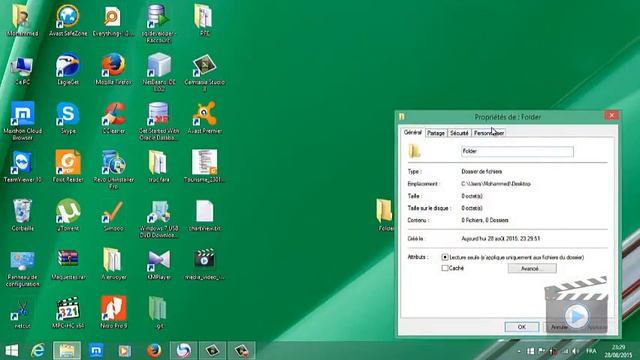640x360 pixels.
Task: Click the volume speaker tray icon
Action: click(576, 351)
